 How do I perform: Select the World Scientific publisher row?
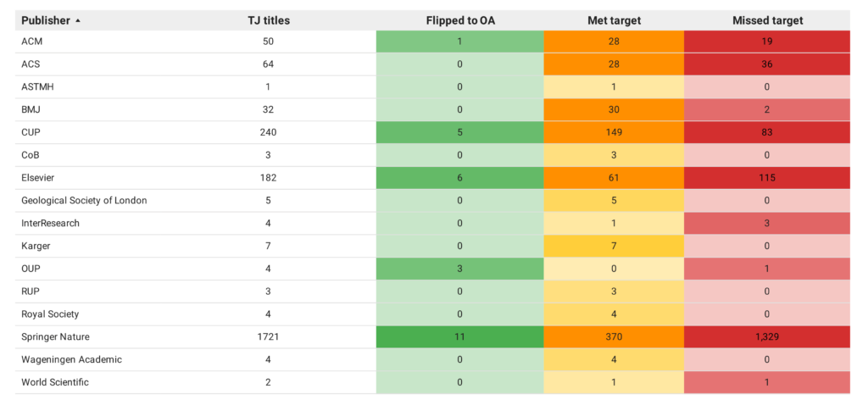click(432, 382)
